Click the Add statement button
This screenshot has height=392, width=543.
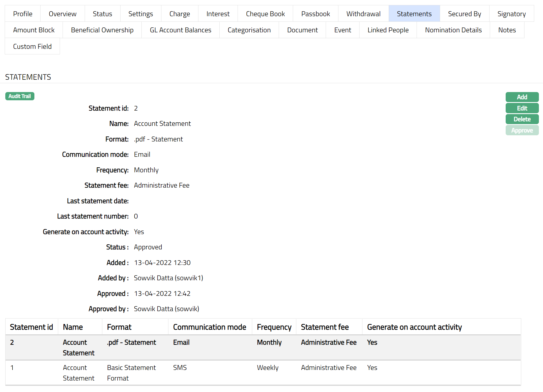522,97
